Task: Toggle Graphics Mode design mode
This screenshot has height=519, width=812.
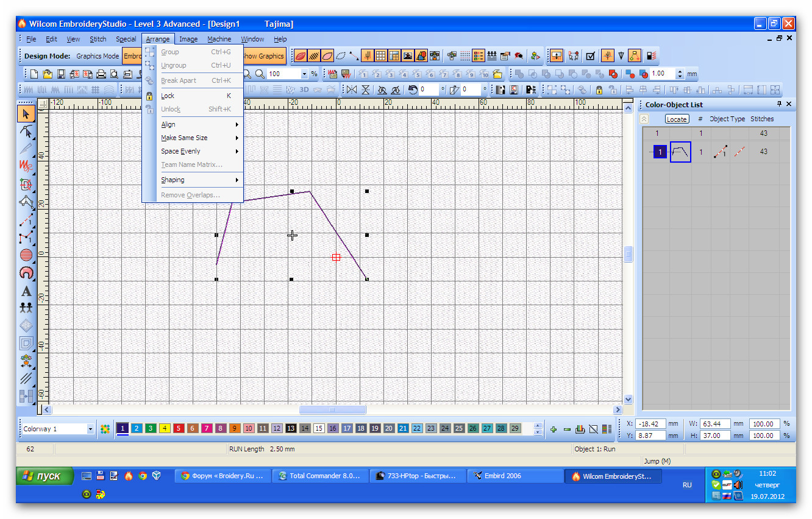Action: 98,56
